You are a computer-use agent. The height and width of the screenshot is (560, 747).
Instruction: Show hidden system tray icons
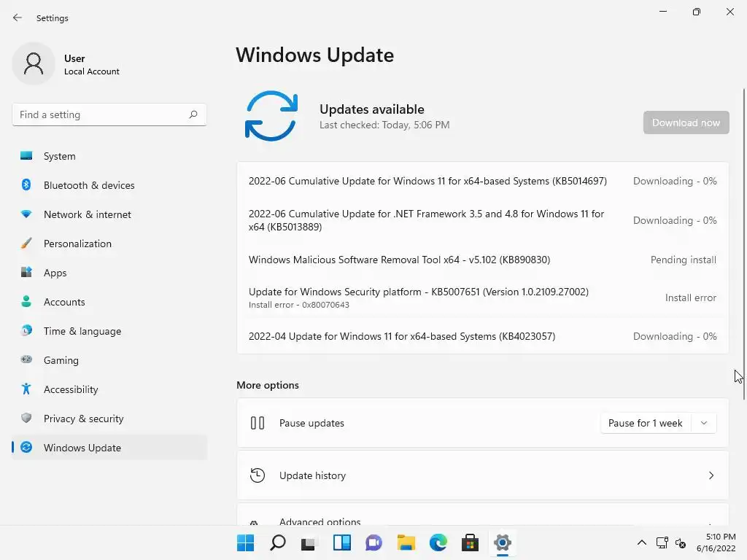pos(642,542)
